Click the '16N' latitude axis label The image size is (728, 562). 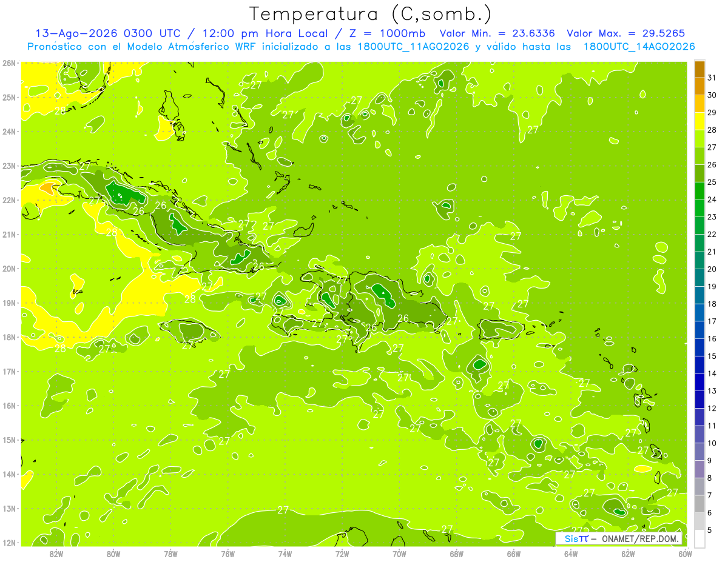(9, 406)
